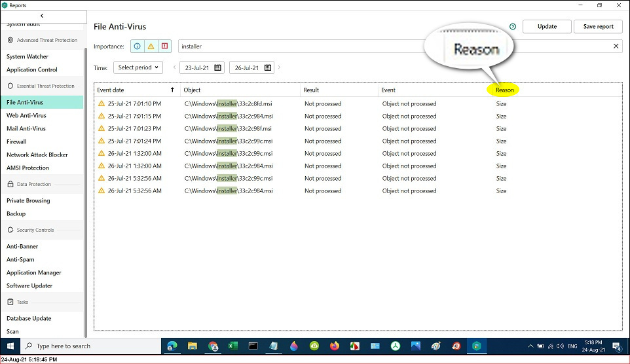This screenshot has width=630, height=364.
Task: Open Mail Anti-Virus report
Action: coord(26,128)
